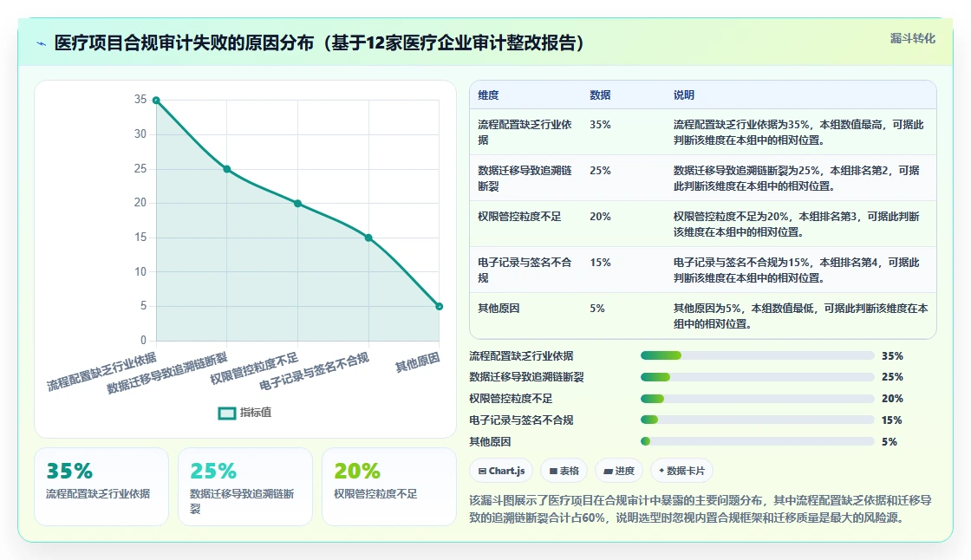Click the 指标值 legend label
The height and width of the screenshot is (560, 971).
pyautogui.click(x=256, y=413)
